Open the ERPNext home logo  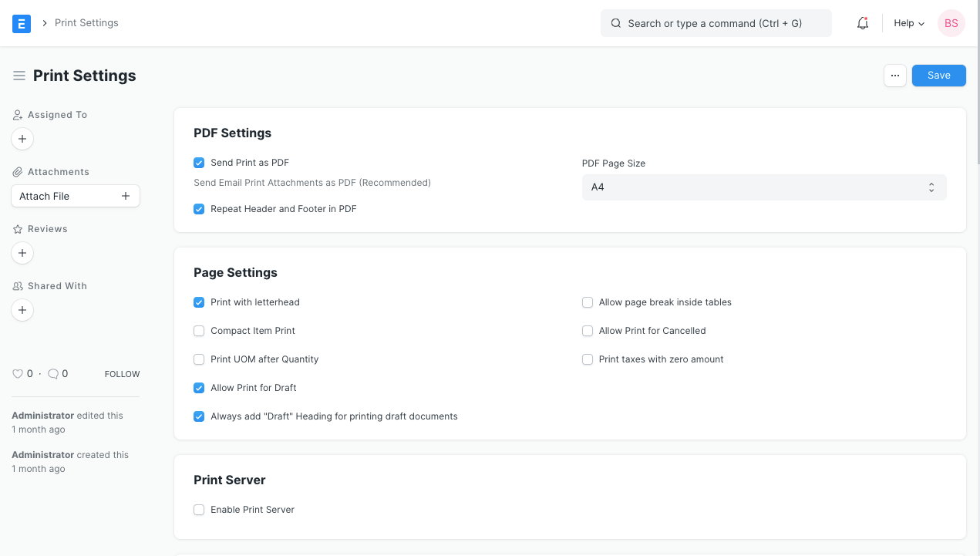tap(21, 23)
